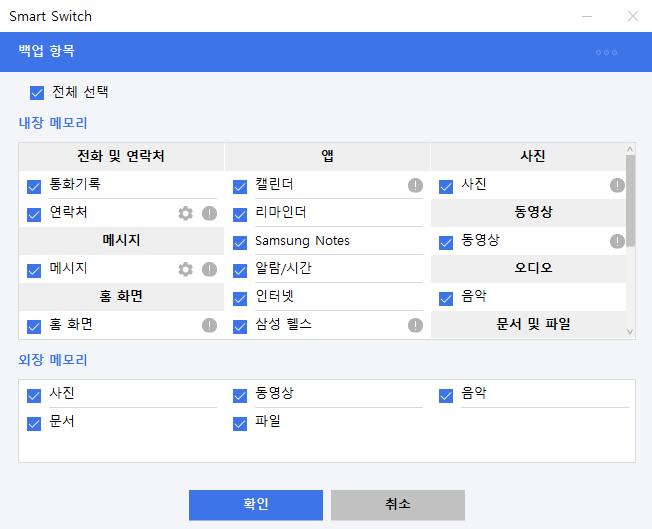Click the internal memory list scrollbar thumb

coord(630,200)
